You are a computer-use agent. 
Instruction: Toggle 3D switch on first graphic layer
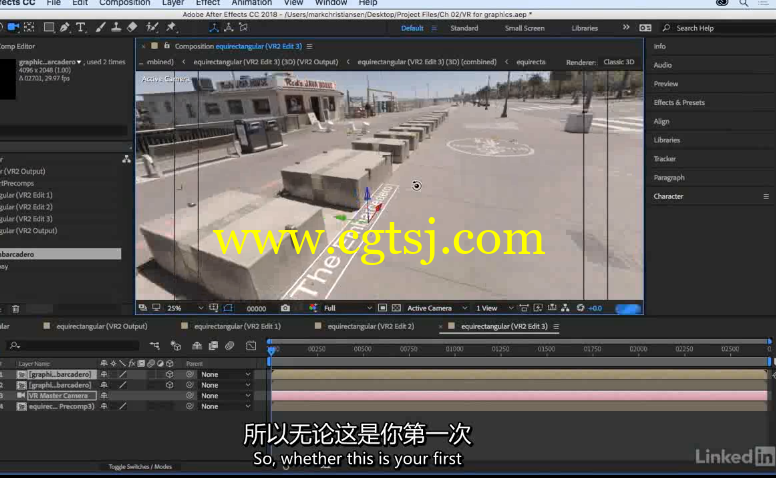(170, 375)
